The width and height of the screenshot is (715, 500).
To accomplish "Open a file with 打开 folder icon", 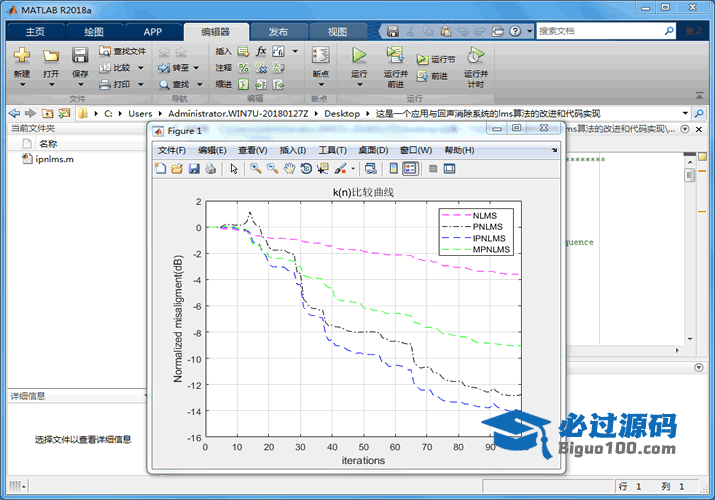I will pyautogui.click(x=51, y=56).
